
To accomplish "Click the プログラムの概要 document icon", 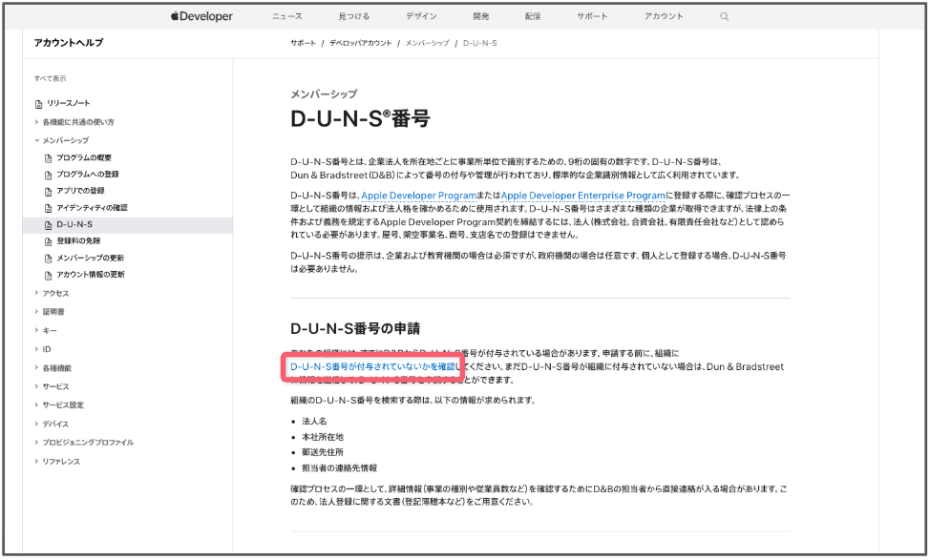I will coord(49,158).
